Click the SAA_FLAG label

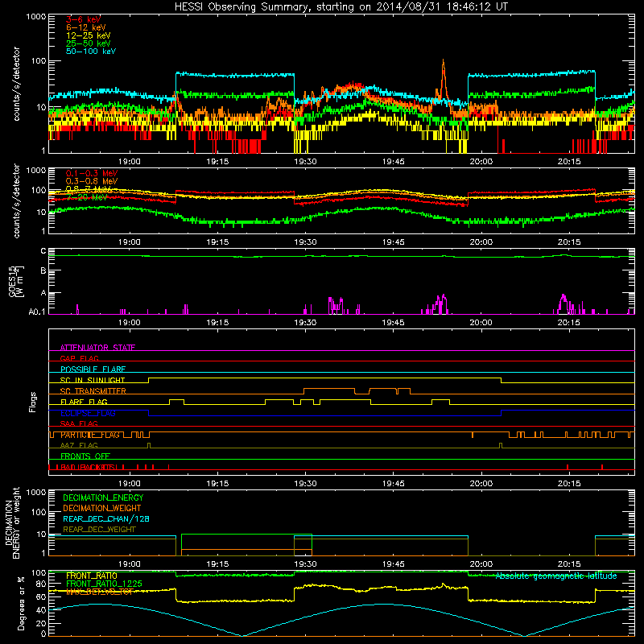tap(79, 423)
